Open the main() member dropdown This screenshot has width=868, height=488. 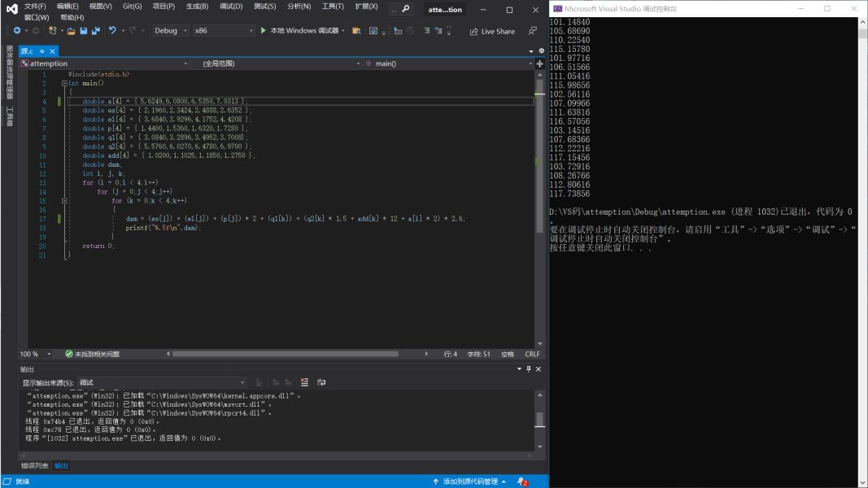tap(448, 63)
